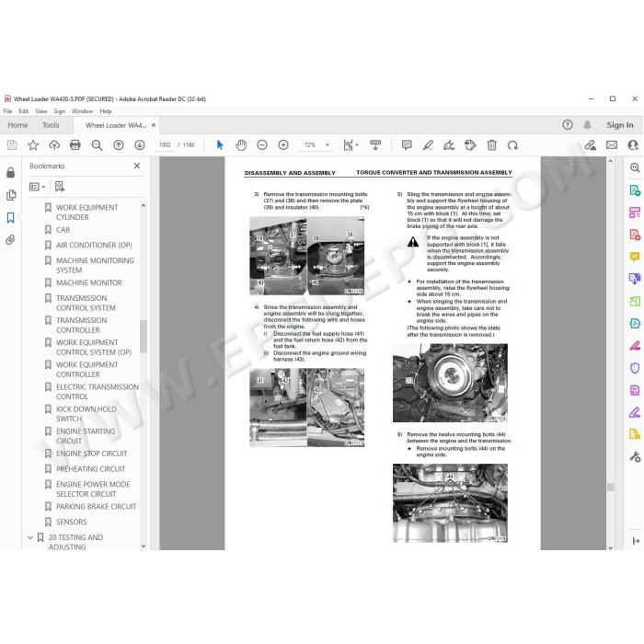Open the Share link icon
The image size is (644, 644).
pos(591,145)
